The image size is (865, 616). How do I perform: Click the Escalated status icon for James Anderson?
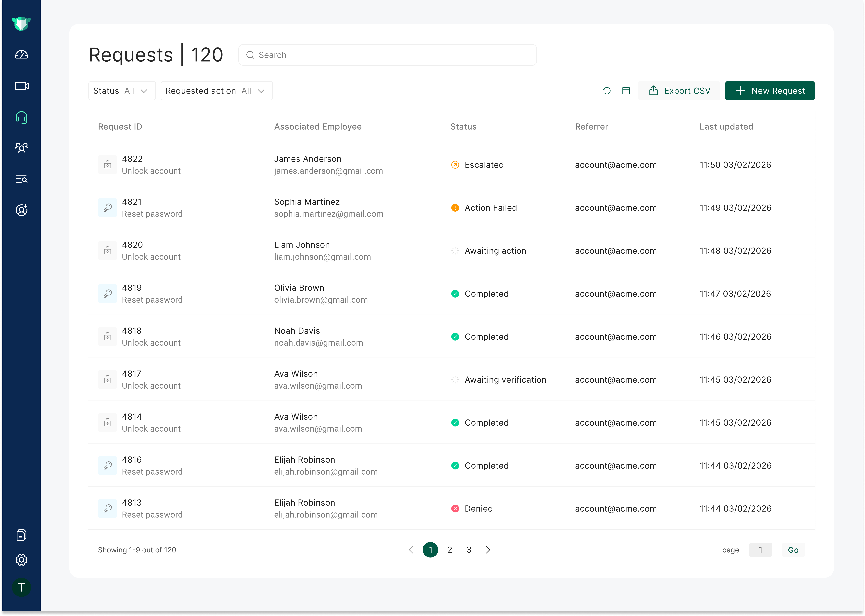pos(455,165)
